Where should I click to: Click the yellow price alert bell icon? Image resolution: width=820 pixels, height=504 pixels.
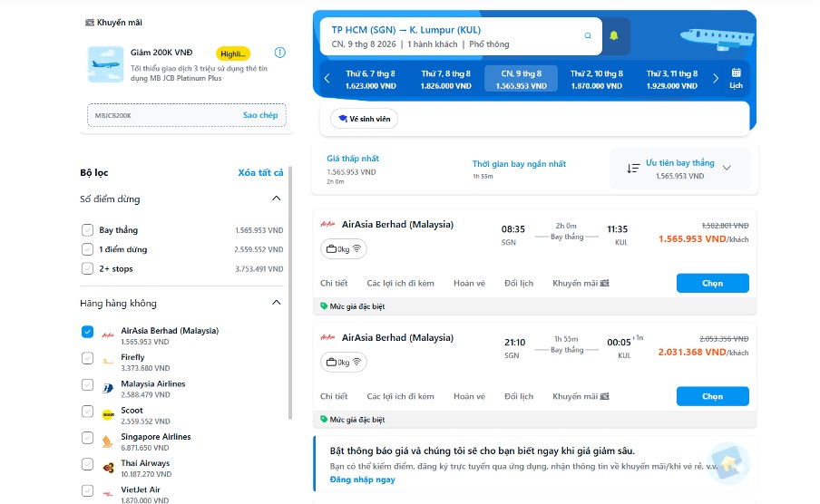pos(614,35)
